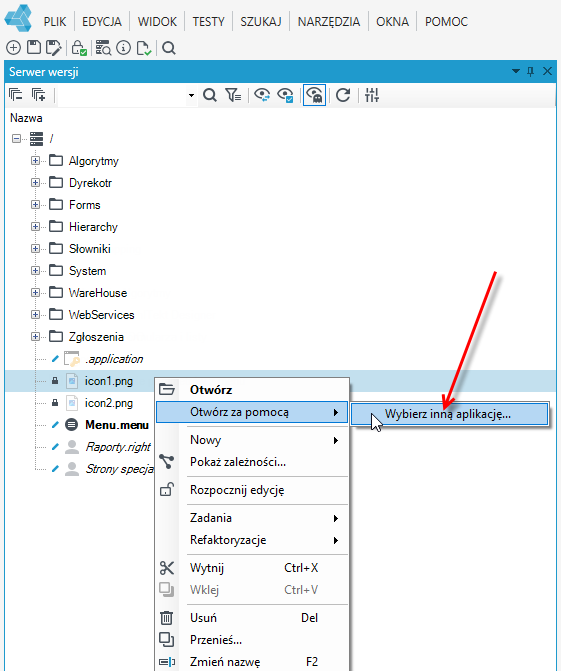The width and height of the screenshot is (561, 671).
Task: Toggle the eye with sync arrows icon
Action: click(x=262, y=95)
